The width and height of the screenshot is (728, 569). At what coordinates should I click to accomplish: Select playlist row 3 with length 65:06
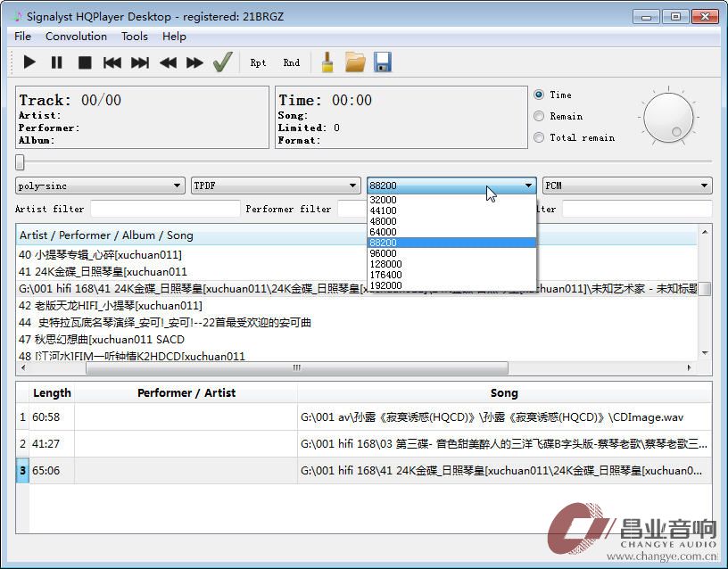pos(363,471)
